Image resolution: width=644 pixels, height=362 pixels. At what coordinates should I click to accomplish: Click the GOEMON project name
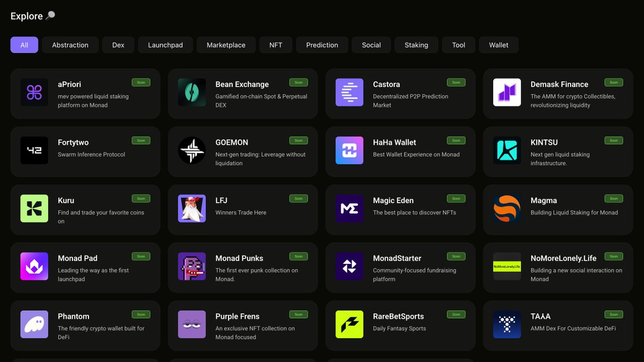pyautogui.click(x=232, y=143)
